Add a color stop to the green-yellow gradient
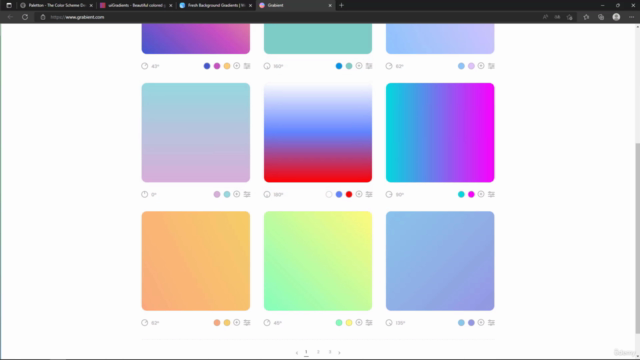640x360 pixels. click(359, 322)
